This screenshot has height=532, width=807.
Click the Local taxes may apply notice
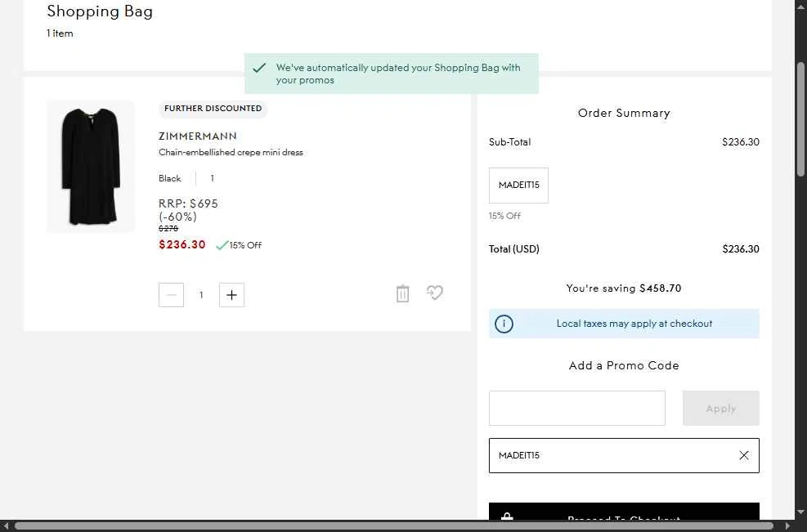(x=624, y=324)
